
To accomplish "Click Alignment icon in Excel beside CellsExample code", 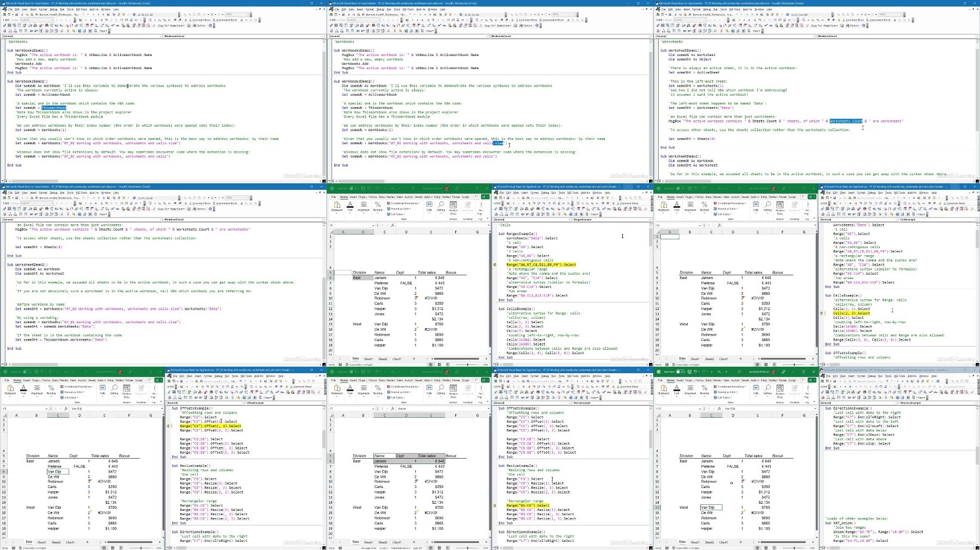I will 690,205.
